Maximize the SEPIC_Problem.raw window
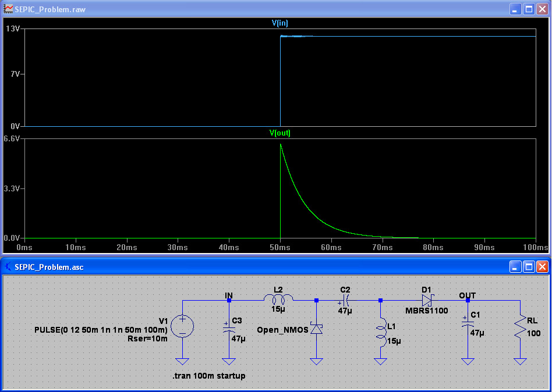The width and height of the screenshot is (552, 392). tap(528, 9)
